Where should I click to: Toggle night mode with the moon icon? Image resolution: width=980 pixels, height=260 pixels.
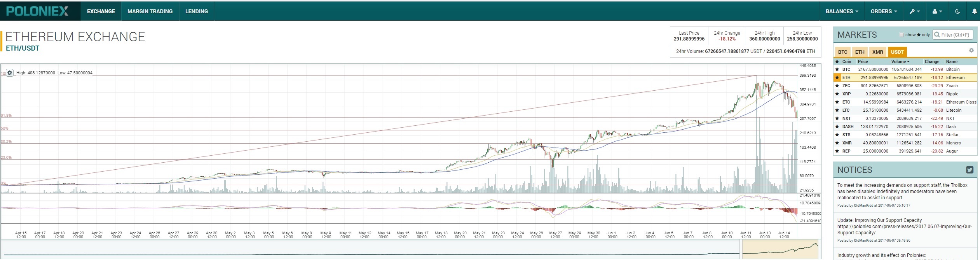click(x=957, y=11)
